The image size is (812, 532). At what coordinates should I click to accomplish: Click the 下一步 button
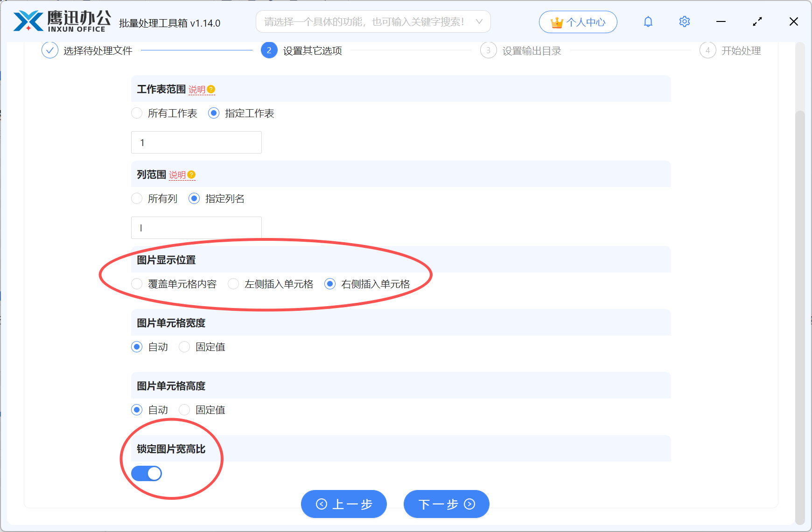tap(446, 504)
